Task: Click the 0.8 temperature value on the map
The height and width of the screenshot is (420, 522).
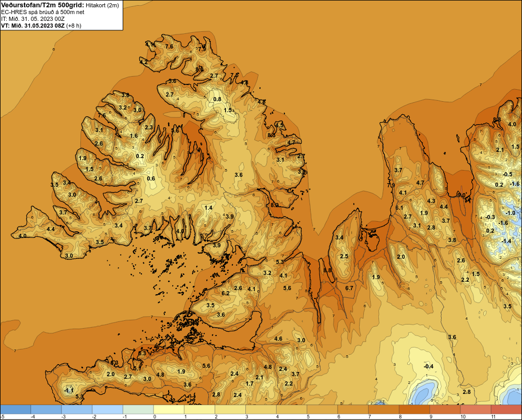Action: (217, 99)
